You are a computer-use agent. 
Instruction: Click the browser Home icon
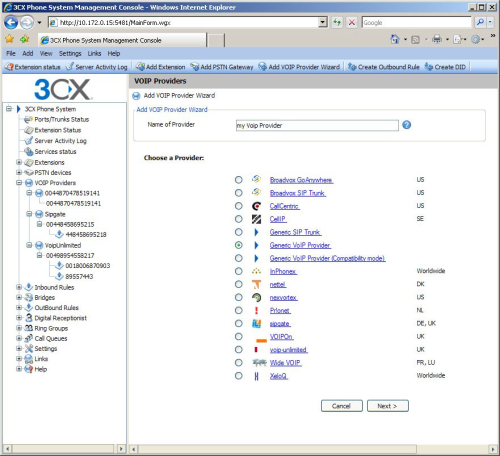point(395,39)
